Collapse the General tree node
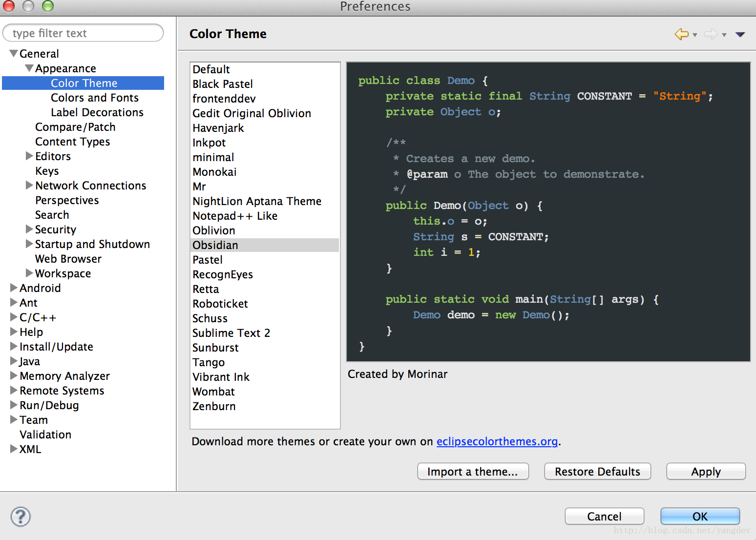756x540 pixels. [x=14, y=53]
